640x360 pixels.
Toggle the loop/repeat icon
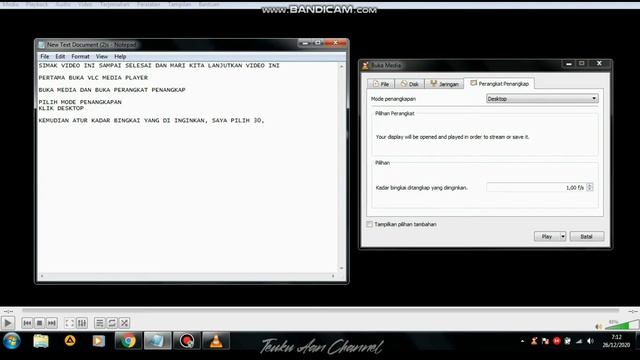tap(112, 323)
